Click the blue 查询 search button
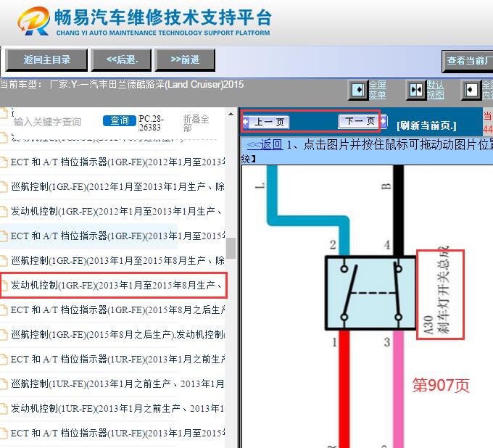Image resolution: width=493 pixels, height=448 pixels. click(120, 120)
